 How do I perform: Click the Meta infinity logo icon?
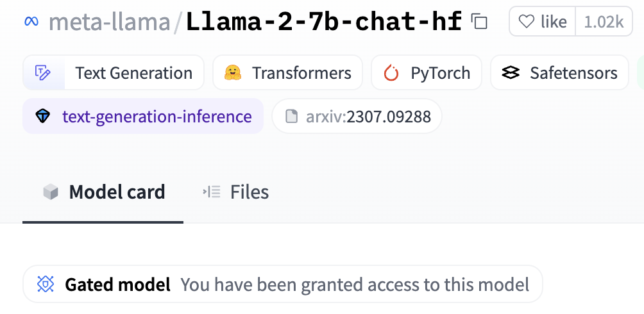[31, 21]
